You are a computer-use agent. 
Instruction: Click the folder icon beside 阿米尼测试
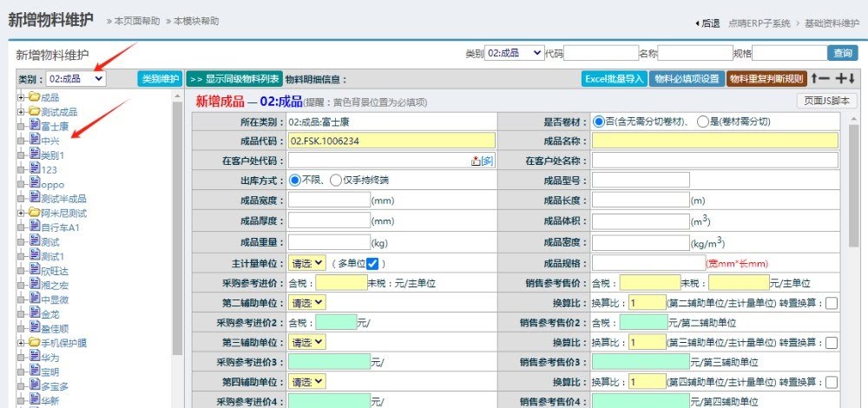point(35,213)
